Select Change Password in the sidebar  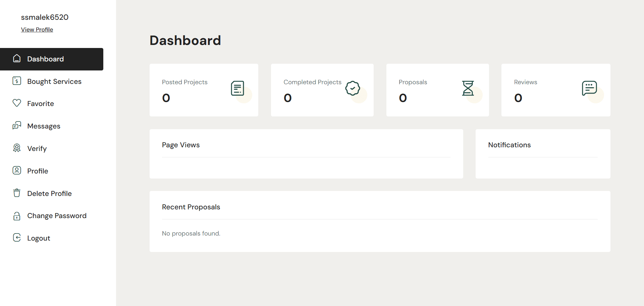click(57, 216)
